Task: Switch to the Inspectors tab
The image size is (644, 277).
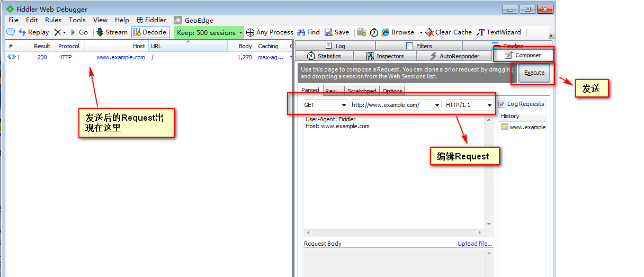Action: tap(385, 56)
